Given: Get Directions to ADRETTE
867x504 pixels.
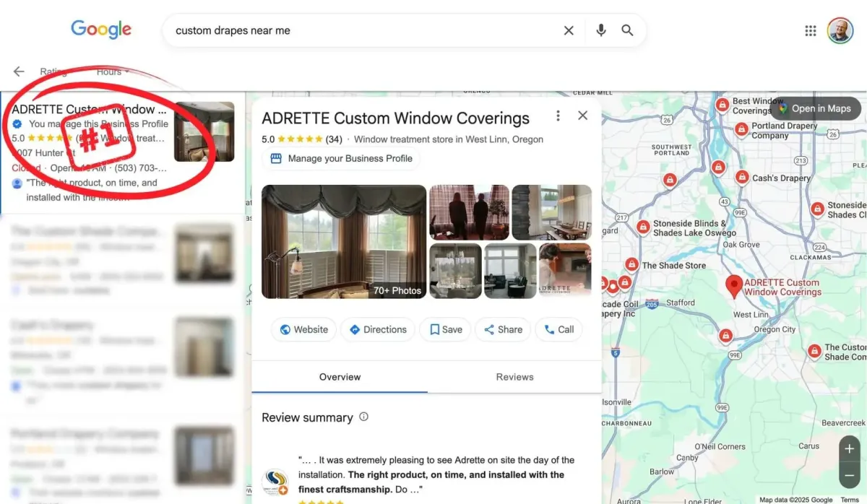Looking at the screenshot, I should pyautogui.click(x=378, y=329).
